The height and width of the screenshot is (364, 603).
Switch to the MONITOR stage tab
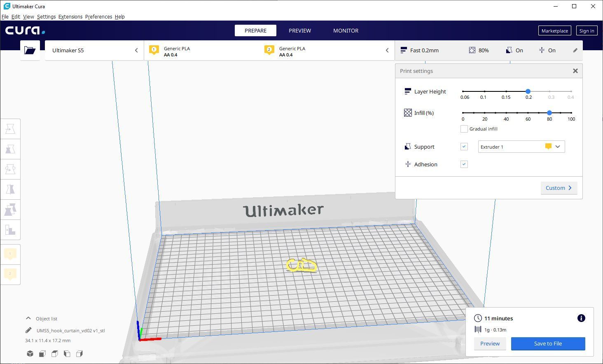coord(346,30)
